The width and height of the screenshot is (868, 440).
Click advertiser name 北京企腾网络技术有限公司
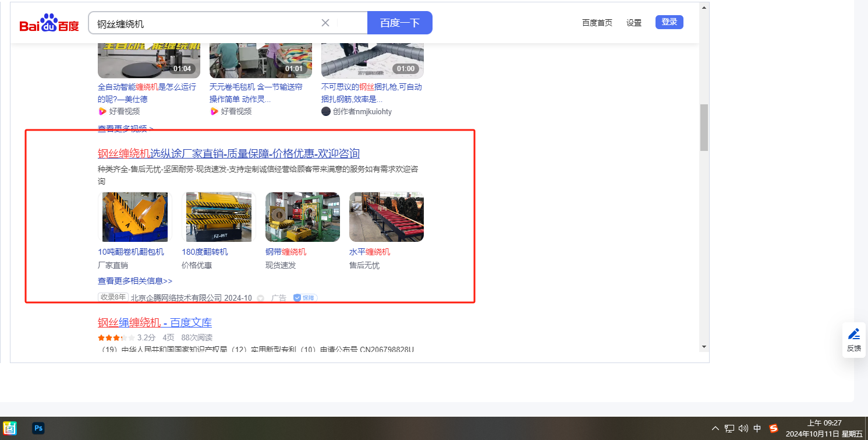coord(176,298)
